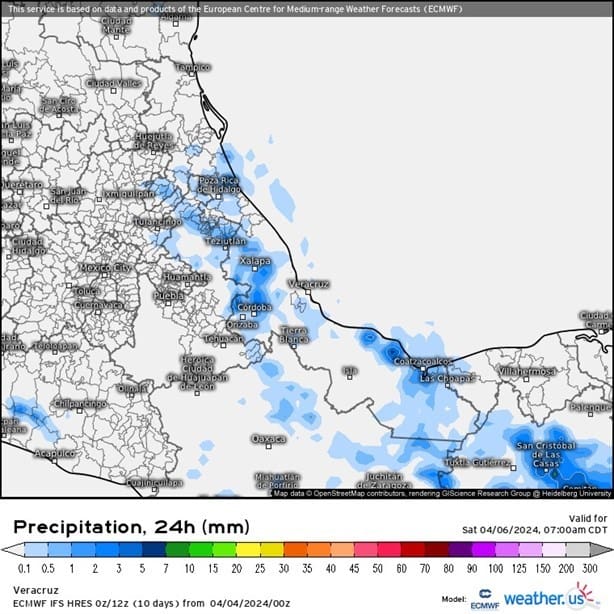
Task: Click the 'Orizaba' map label
Action: click(242, 325)
